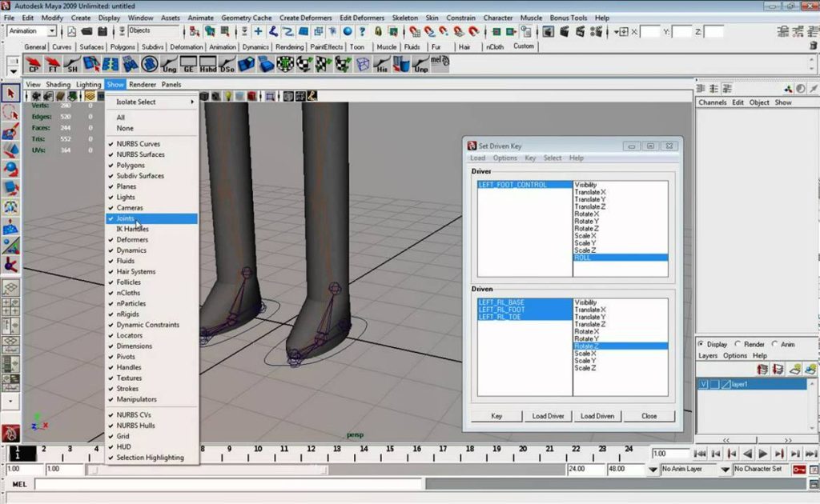
Task: Toggle IK Handles in Show menu
Action: (x=151, y=229)
